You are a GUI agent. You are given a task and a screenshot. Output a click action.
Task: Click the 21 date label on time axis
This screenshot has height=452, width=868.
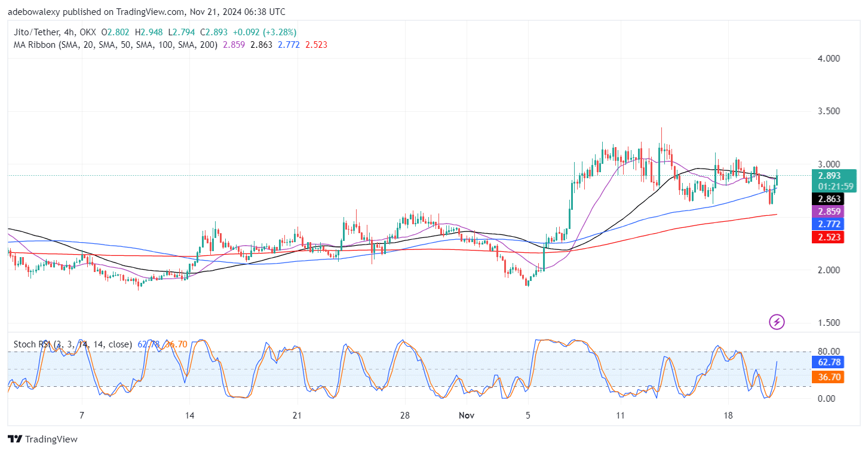(297, 415)
